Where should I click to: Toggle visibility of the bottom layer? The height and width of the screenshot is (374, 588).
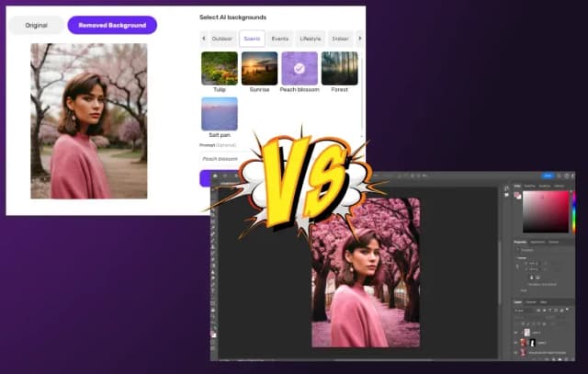pos(516,353)
